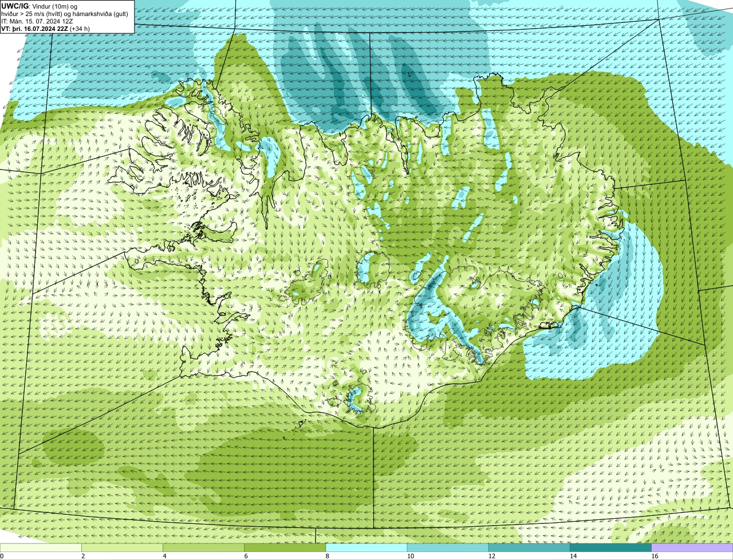Click the 12–14 m/s teal legend swatch
733x560 pixels.
tap(529, 548)
